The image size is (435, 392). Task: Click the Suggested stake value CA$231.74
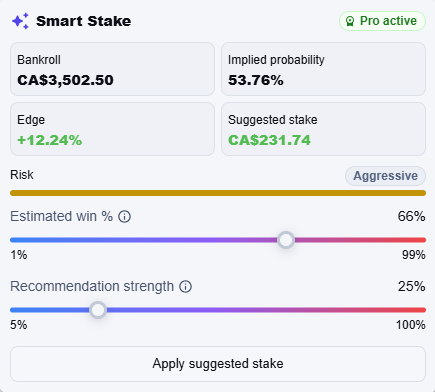coord(269,140)
